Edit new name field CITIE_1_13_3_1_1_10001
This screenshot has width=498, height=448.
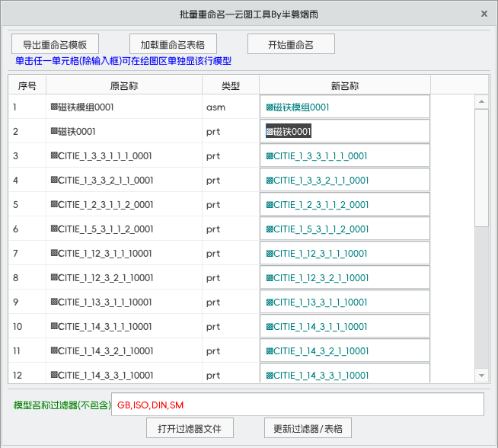[x=345, y=302]
